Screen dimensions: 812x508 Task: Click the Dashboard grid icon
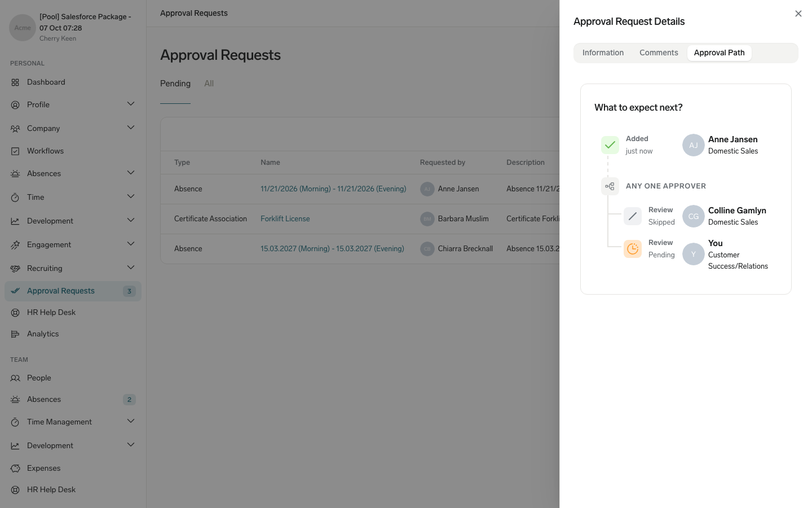click(15, 82)
